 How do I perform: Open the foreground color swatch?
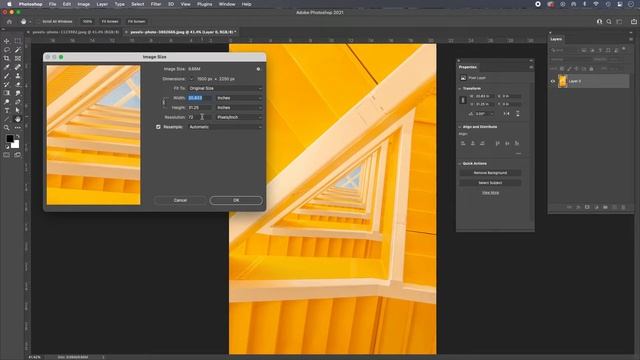[x=10, y=139]
